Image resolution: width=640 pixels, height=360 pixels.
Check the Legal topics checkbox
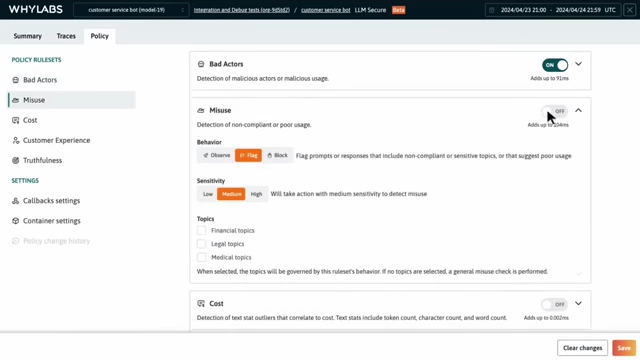[202, 244]
